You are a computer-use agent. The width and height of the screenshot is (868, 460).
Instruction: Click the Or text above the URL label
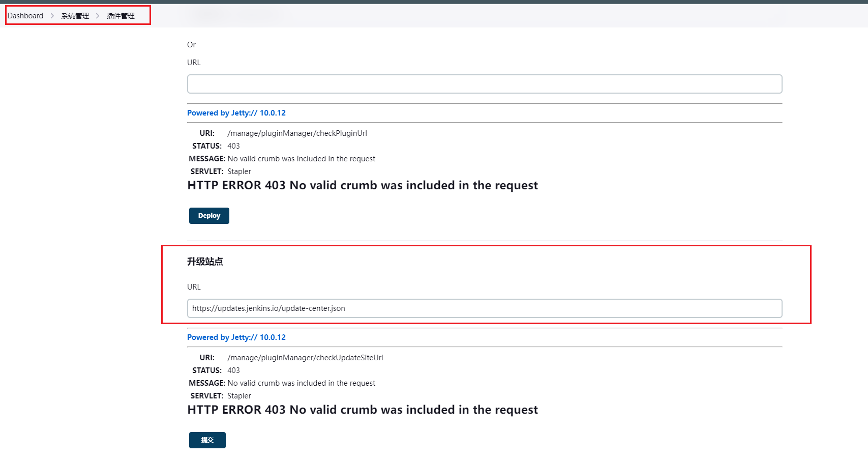[191, 45]
